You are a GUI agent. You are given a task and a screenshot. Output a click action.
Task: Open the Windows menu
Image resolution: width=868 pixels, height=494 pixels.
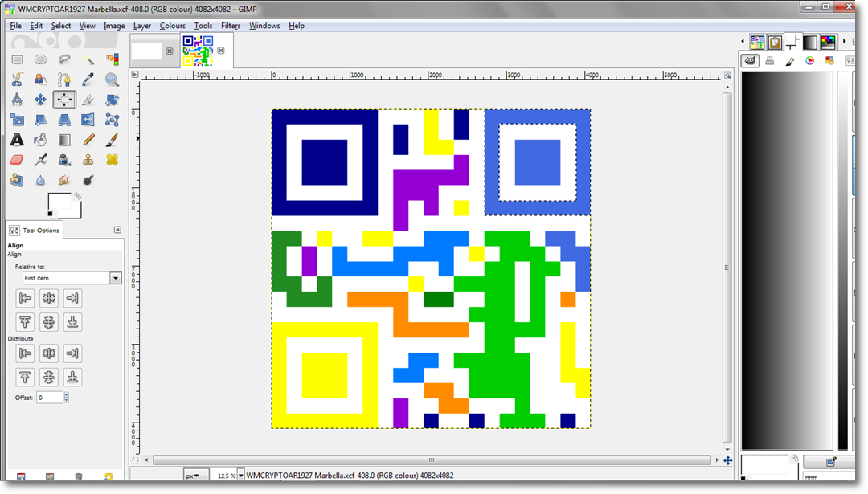pos(264,26)
